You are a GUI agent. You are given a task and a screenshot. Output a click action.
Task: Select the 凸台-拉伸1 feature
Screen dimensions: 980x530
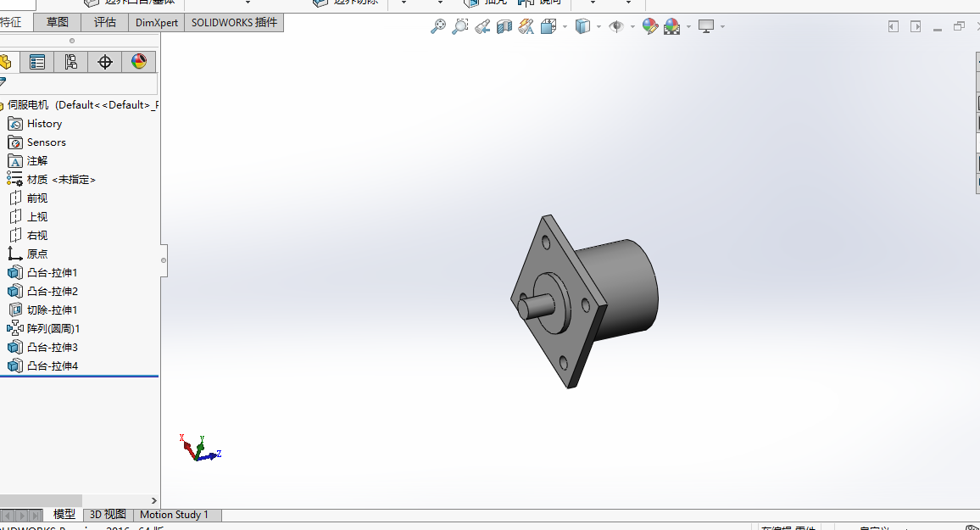tap(51, 273)
